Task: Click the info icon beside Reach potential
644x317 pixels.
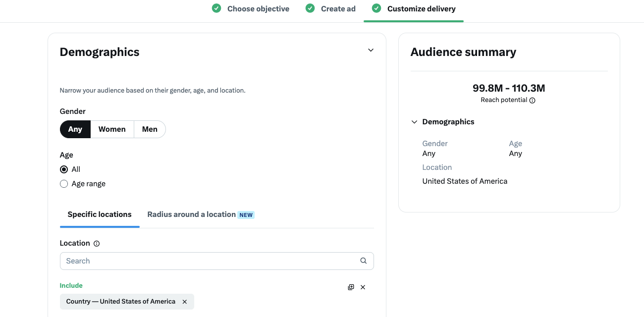Action: [532, 100]
